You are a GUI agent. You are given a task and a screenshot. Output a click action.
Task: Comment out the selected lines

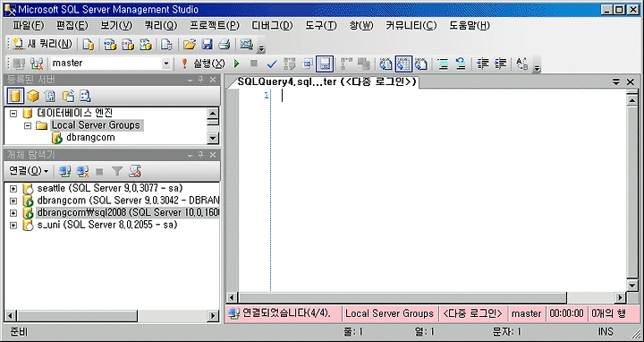click(x=443, y=64)
